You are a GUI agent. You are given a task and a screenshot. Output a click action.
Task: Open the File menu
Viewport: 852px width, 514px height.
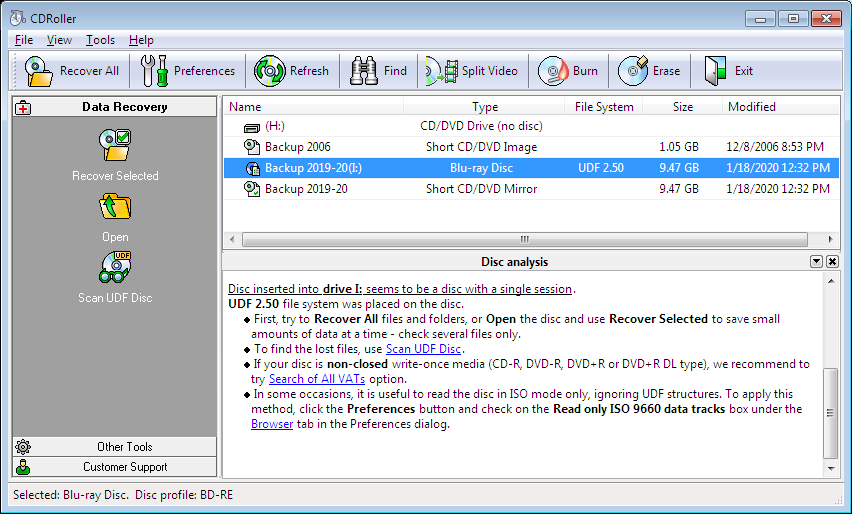[x=24, y=40]
